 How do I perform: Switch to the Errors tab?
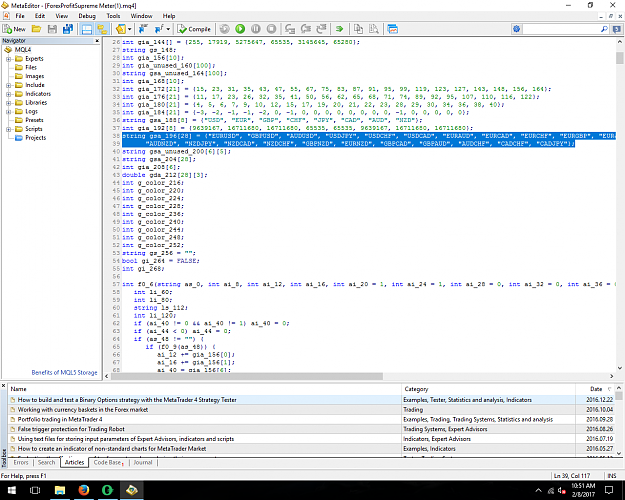(x=21, y=463)
